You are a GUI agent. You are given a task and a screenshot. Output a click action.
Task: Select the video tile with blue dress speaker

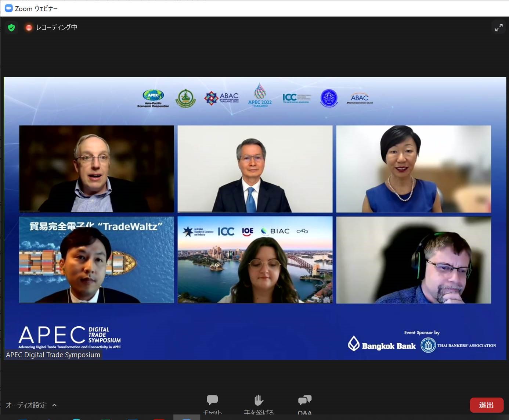pyautogui.click(x=414, y=169)
